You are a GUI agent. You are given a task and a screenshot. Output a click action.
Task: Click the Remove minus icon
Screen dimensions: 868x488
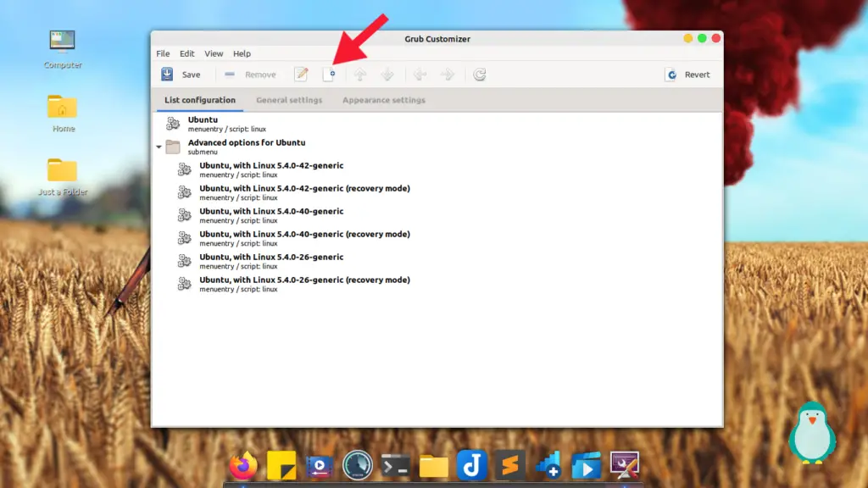230,75
